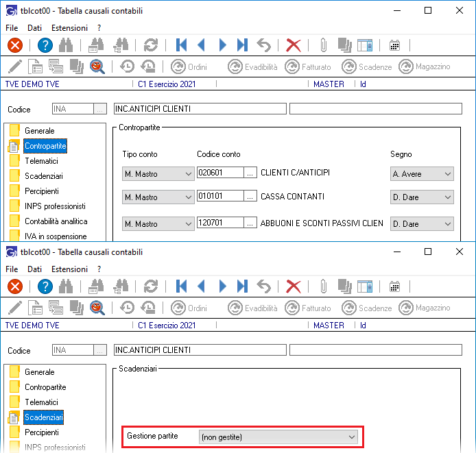
Task: Select Generale in bottom window tree
Action: click(x=40, y=372)
